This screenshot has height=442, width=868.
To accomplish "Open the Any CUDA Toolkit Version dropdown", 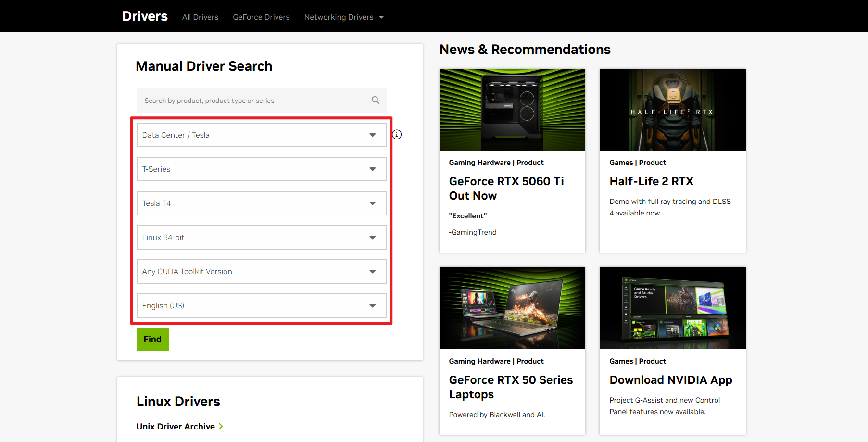I will click(261, 272).
